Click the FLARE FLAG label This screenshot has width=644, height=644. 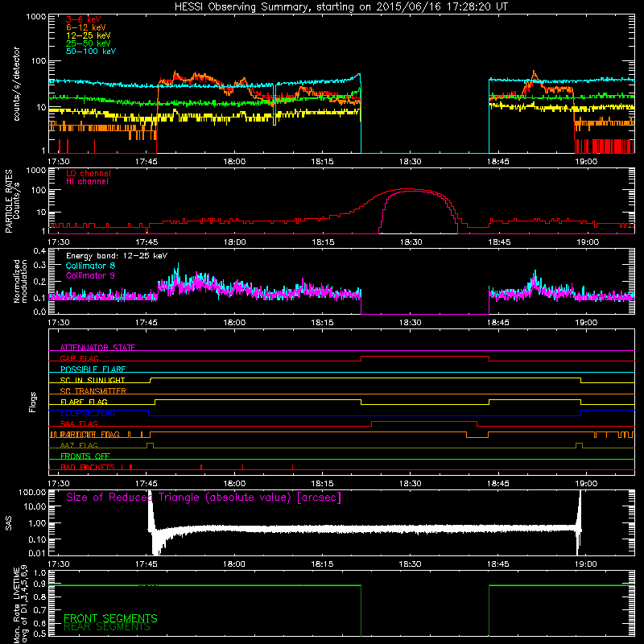pos(84,402)
